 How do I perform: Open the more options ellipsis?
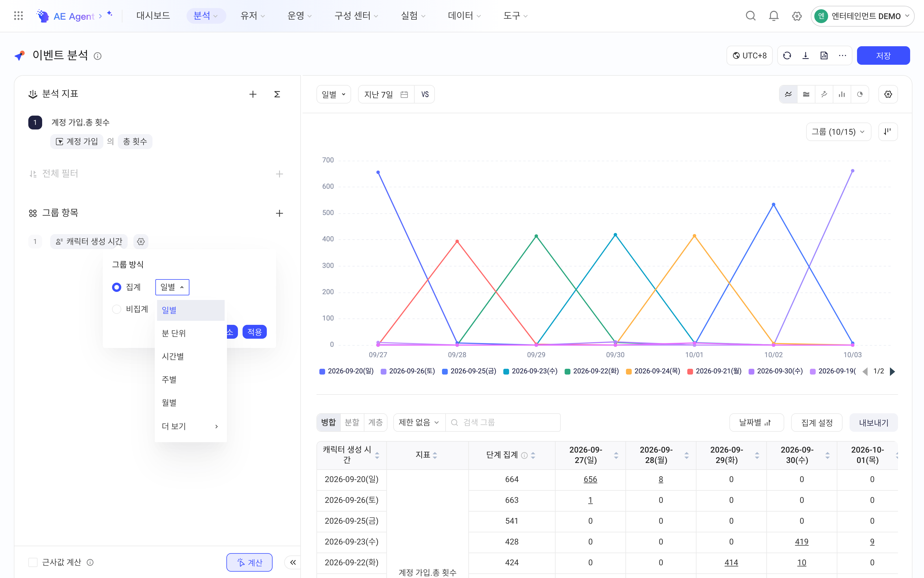click(x=842, y=56)
